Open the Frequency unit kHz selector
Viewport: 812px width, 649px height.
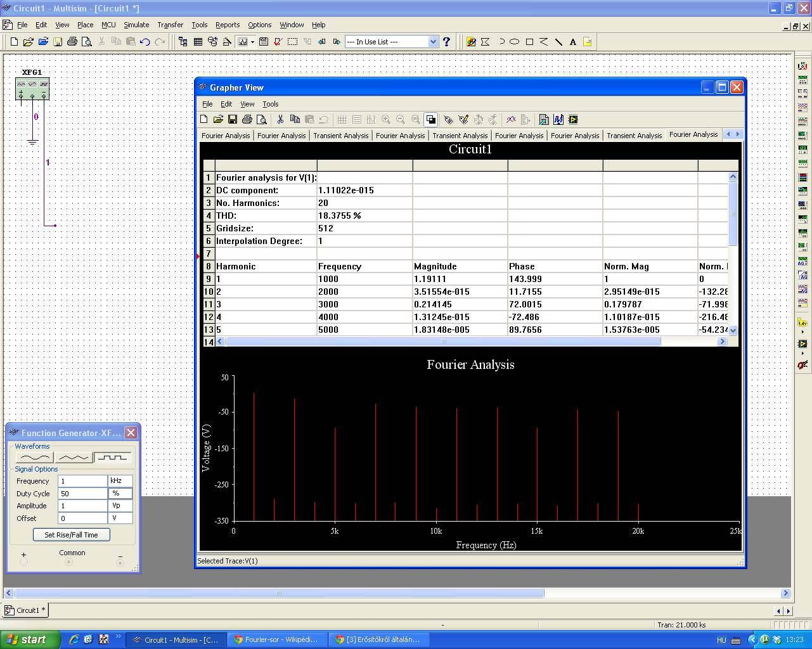coord(120,481)
